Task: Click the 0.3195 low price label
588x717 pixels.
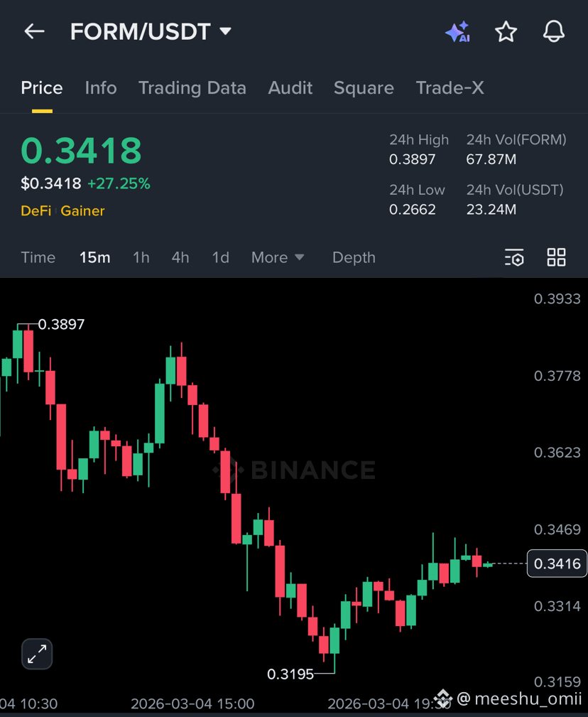Action: click(x=290, y=674)
